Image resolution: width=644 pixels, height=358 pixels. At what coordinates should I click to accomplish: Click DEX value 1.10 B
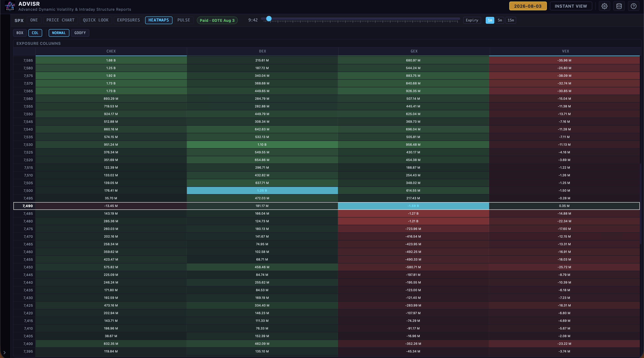click(x=262, y=145)
